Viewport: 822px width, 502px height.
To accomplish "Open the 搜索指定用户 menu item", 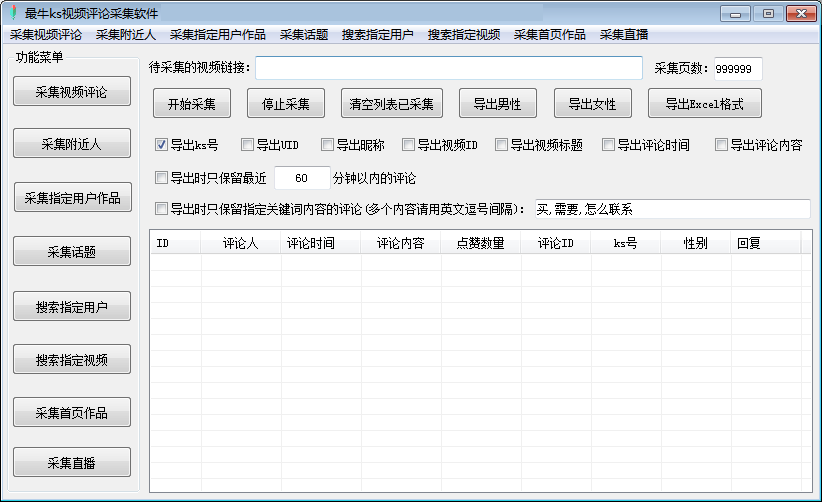I will click(377, 35).
